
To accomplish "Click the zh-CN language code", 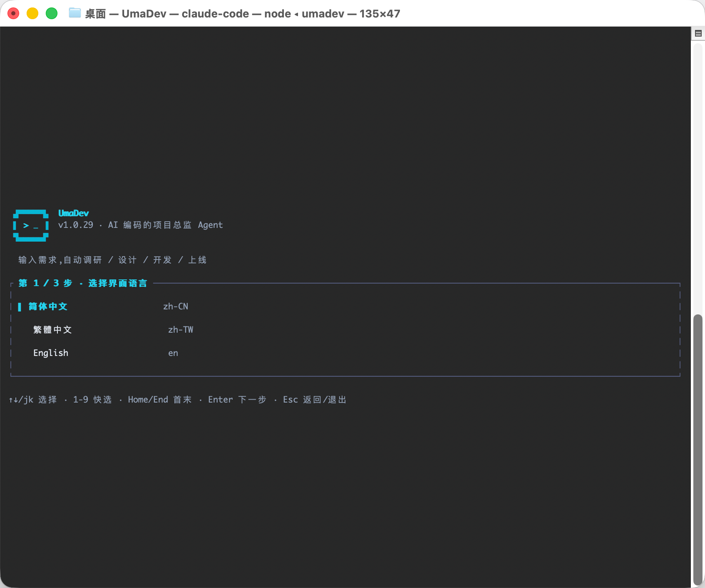I will tap(176, 306).
